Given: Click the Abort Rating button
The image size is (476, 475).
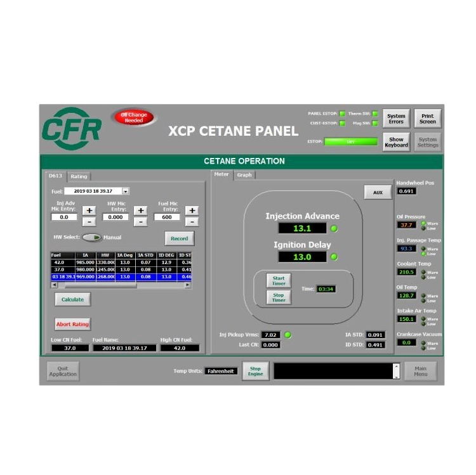Looking at the screenshot, I should coord(72,324).
